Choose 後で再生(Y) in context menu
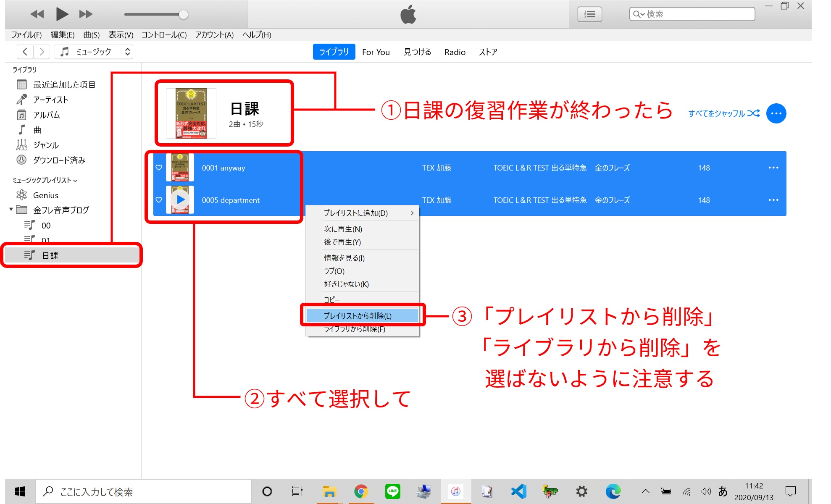831x504 pixels. (x=363, y=242)
